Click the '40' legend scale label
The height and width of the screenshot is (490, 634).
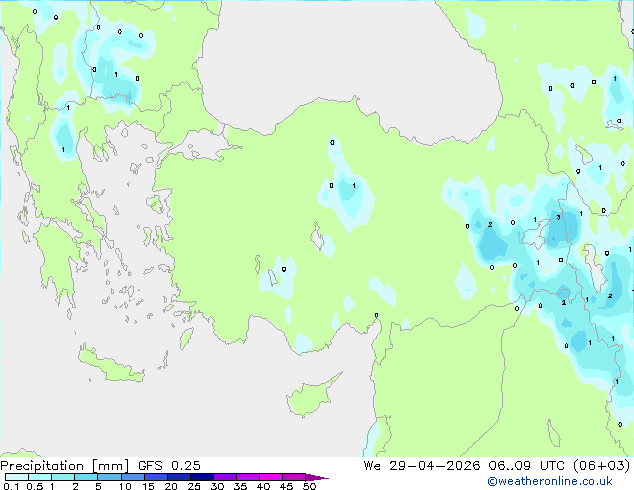[263, 486]
